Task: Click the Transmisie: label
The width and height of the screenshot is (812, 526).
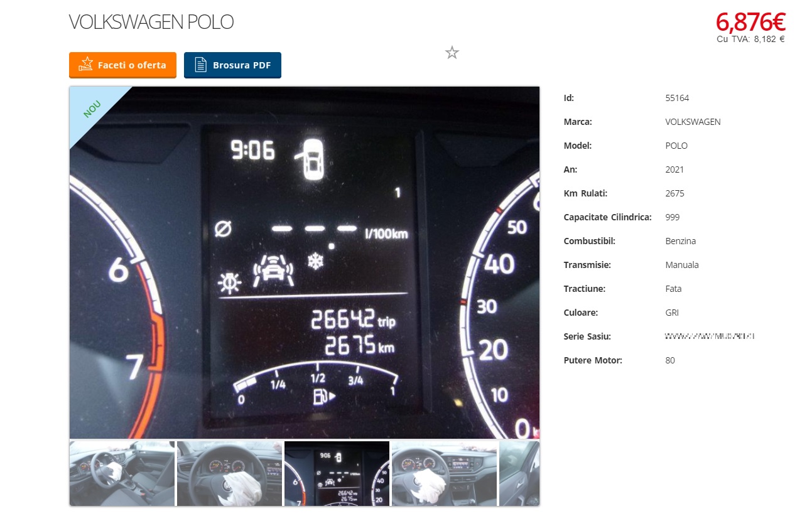Action: (587, 265)
